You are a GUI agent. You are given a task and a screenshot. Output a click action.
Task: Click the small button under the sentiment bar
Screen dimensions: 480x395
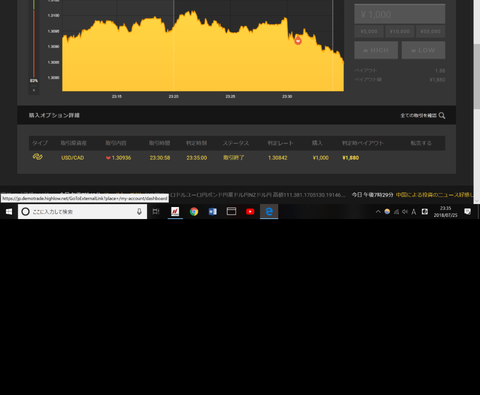click(34, 90)
